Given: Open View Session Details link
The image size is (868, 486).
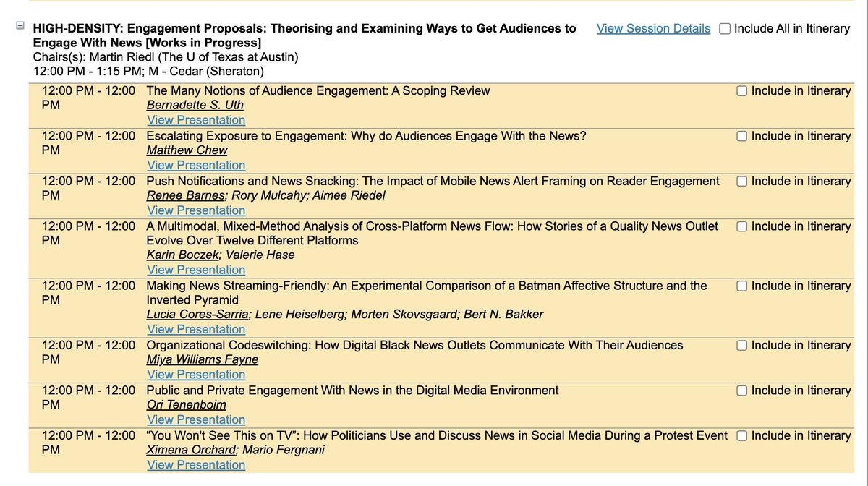Looking at the screenshot, I should click(x=653, y=28).
